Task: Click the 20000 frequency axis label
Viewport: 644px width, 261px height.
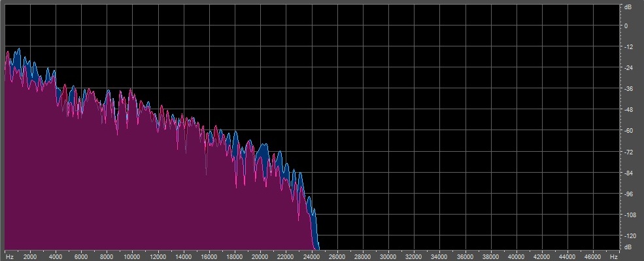Action: [x=260, y=257]
